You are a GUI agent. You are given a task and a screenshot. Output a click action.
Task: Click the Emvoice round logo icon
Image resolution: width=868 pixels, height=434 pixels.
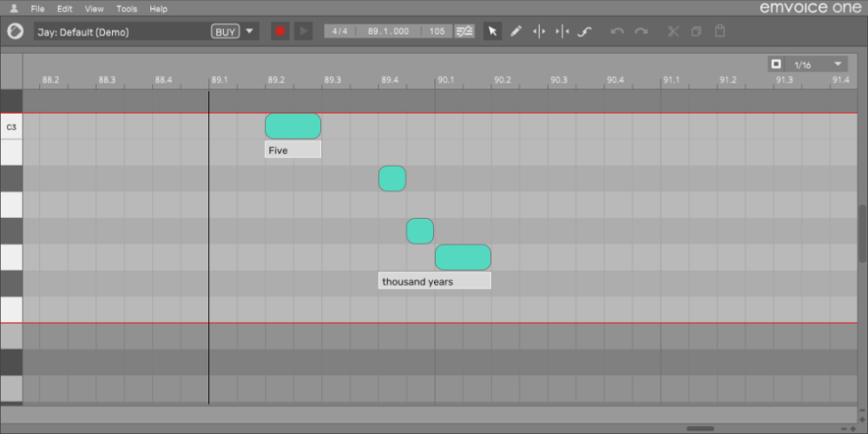16,31
